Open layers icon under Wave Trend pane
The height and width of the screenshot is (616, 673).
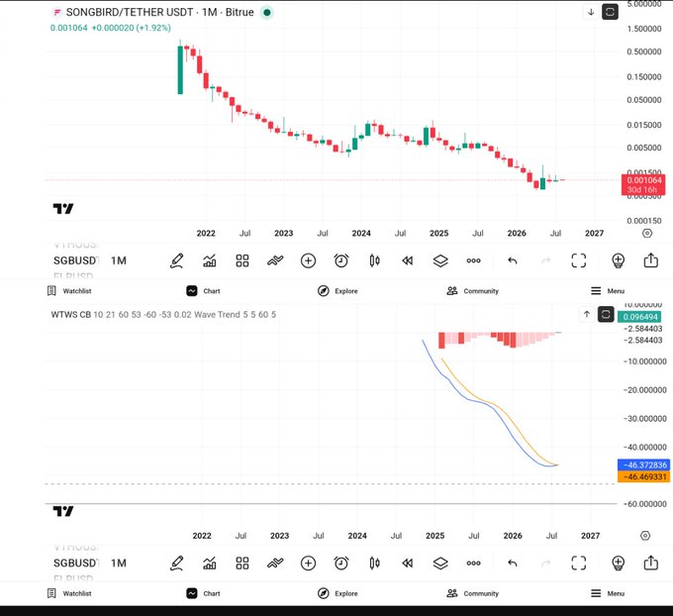pos(440,564)
